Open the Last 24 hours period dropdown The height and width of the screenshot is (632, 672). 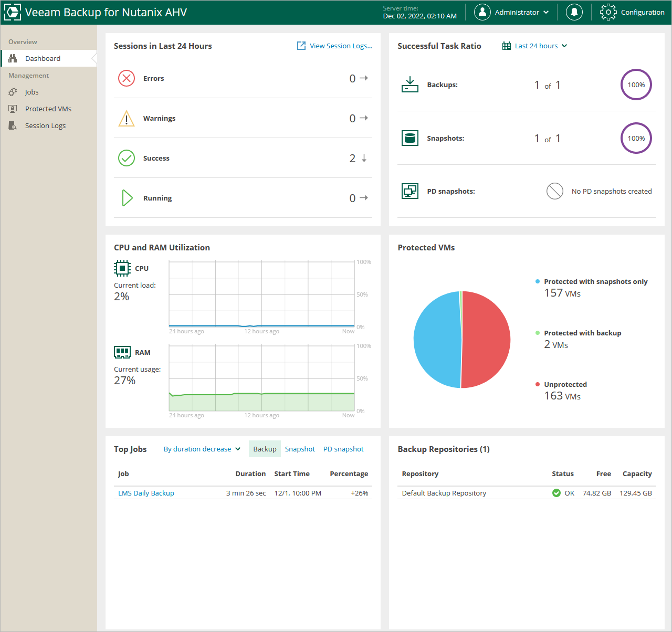535,46
